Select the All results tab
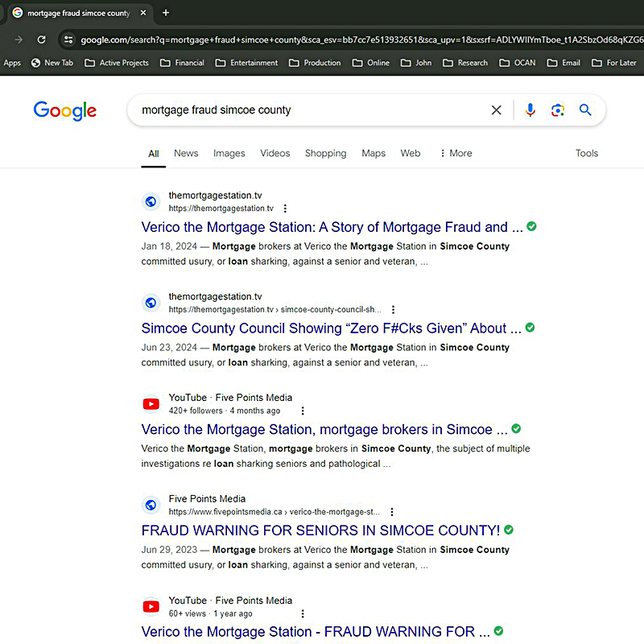644x644 pixels. tap(154, 154)
